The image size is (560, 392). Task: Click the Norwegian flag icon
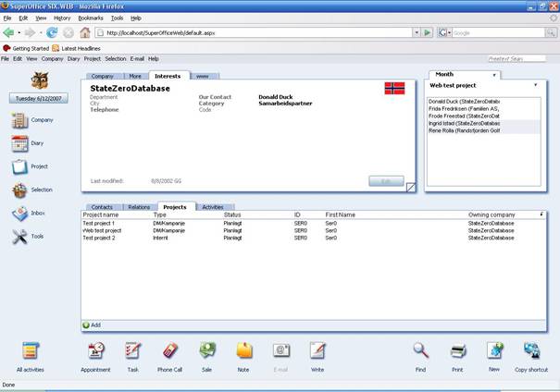(x=394, y=88)
